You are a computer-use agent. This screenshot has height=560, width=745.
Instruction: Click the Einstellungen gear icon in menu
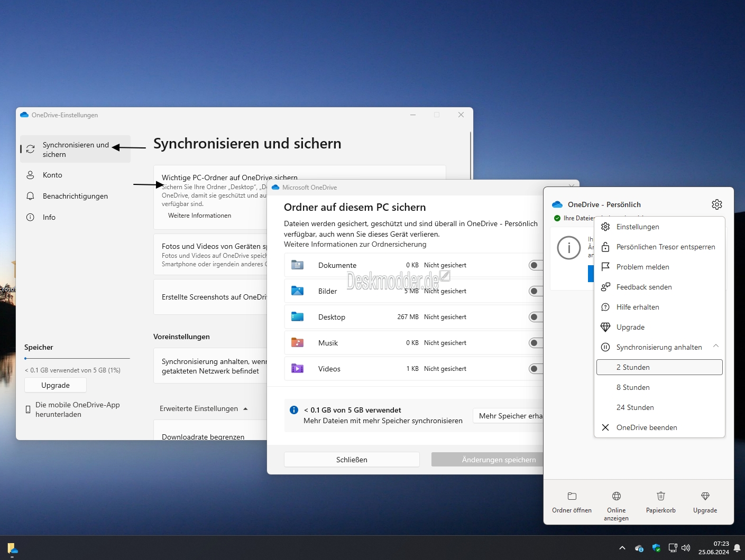[x=605, y=227]
